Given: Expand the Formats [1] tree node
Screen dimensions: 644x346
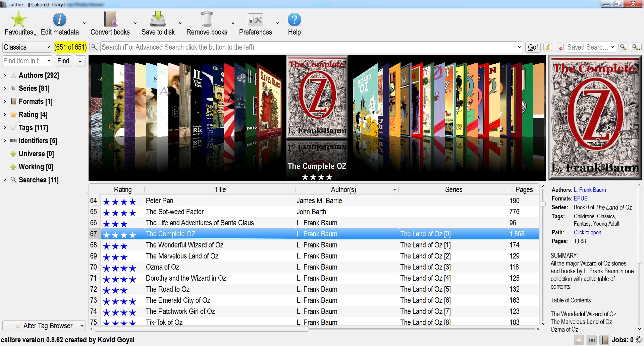Looking at the screenshot, I should 5,101.
